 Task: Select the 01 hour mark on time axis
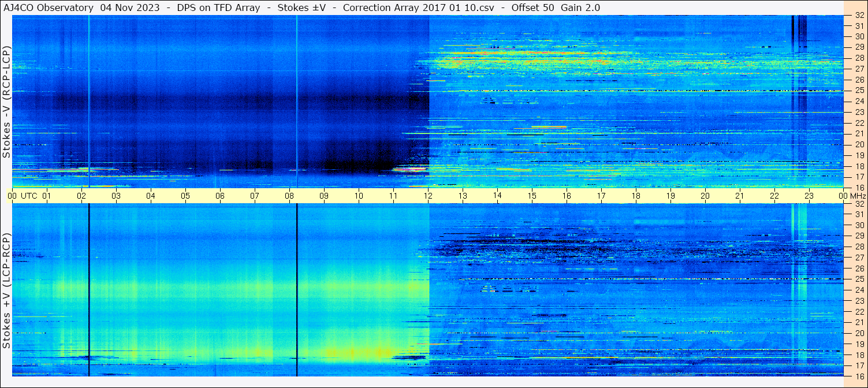(x=47, y=196)
